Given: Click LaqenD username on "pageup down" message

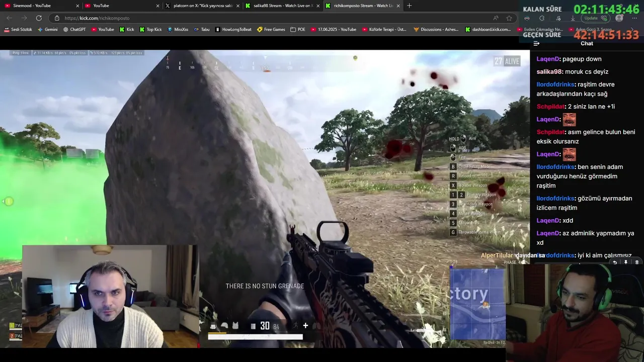Looking at the screenshot, I should (547, 59).
